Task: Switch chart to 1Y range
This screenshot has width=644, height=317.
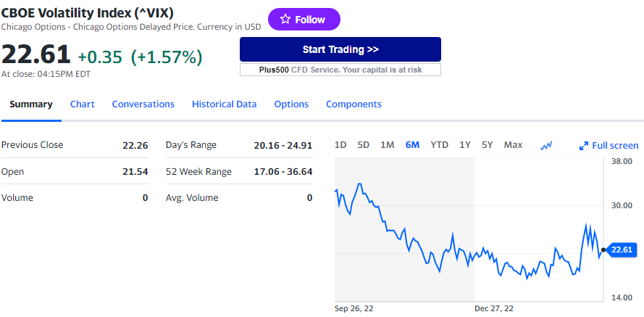Action: pos(465,145)
